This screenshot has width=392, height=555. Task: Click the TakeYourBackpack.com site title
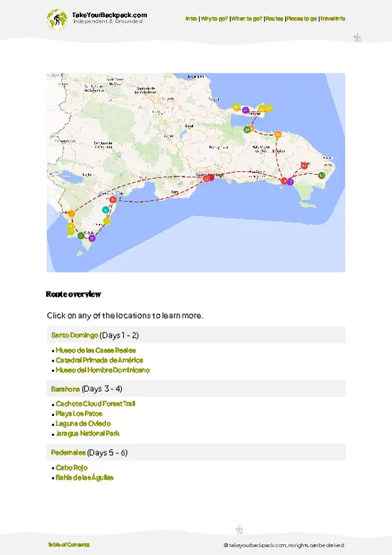(x=109, y=15)
